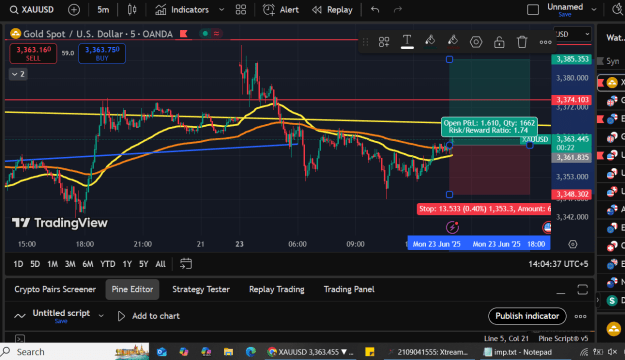The width and height of the screenshot is (625, 360).
Task: Expand the indicator favorites chevron
Action: pyautogui.click(x=222, y=10)
